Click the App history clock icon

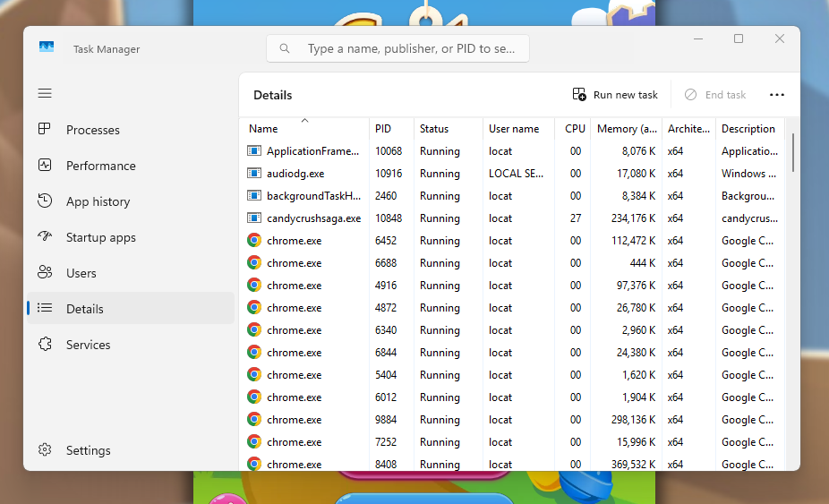point(45,201)
